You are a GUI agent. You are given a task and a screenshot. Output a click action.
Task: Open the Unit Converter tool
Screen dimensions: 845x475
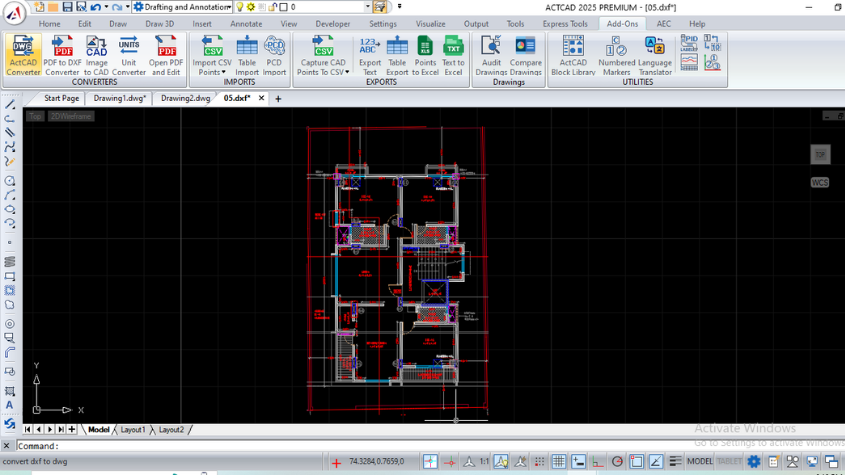click(x=129, y=56)
